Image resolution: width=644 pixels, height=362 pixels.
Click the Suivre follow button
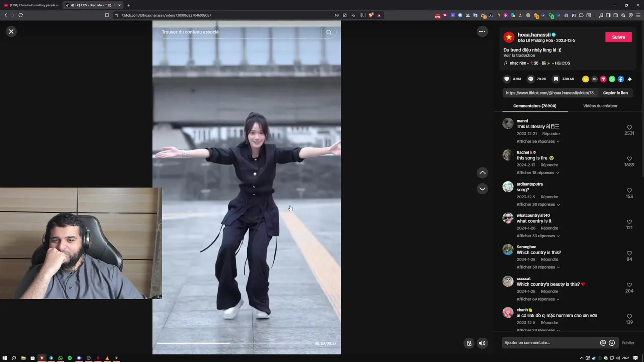click(618, 37)
